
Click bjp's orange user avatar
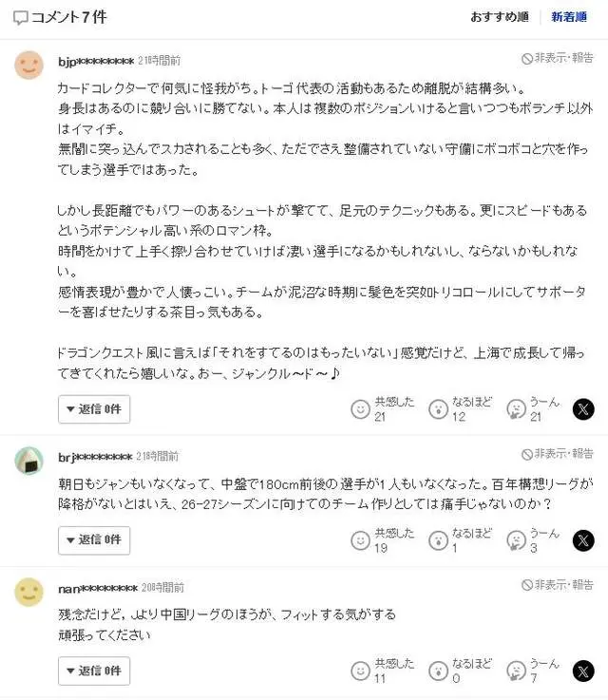point(29,65)
